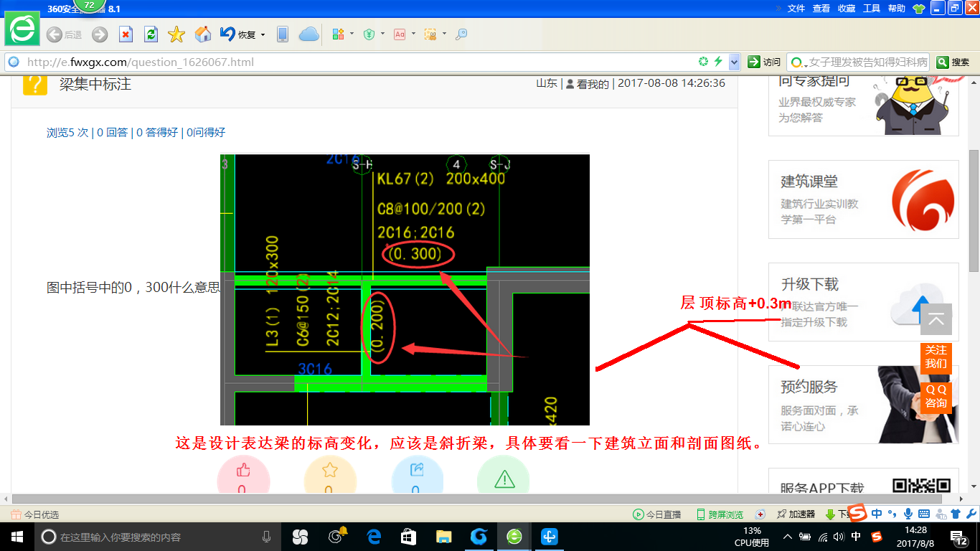
Task: Open File Explorer from the taskbar
Action: click(444, 537)
